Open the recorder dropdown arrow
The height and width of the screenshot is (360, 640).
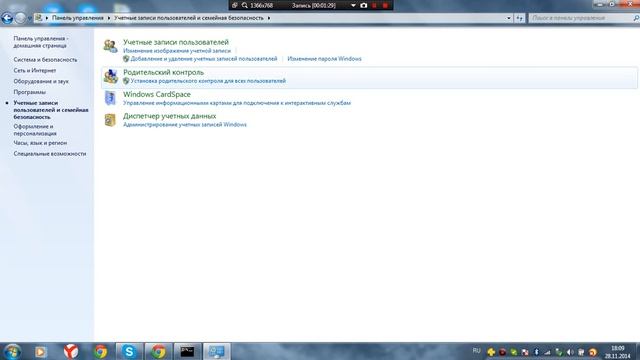(x=353, y=5)
